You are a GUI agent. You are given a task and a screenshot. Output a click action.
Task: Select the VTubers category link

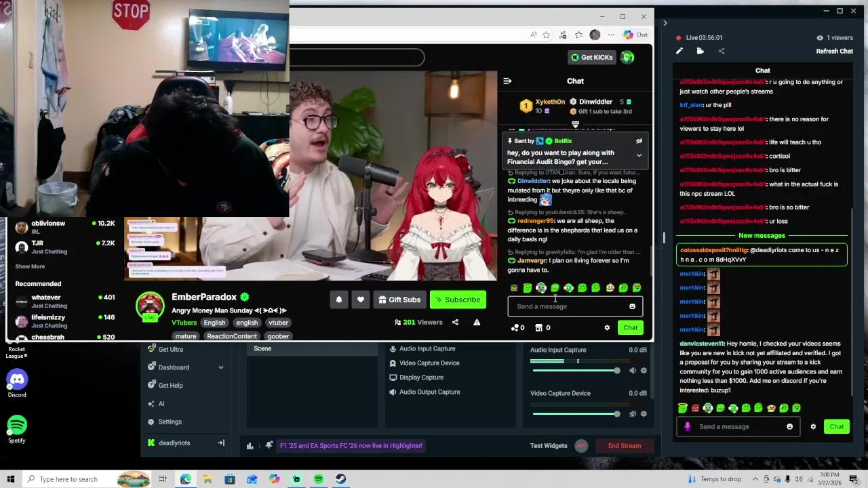click(184, 323)
